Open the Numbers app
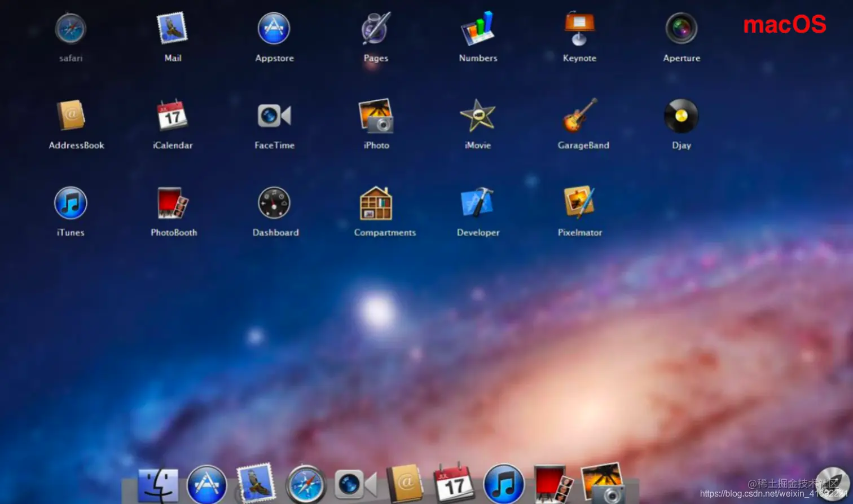This screenshot has width=853, height=504. pos(478,28)
